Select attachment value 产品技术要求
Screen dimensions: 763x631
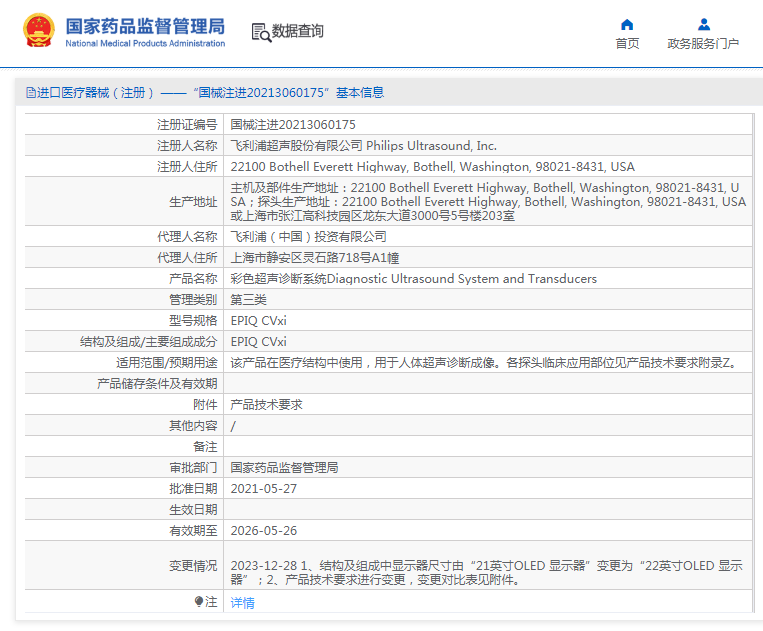coord(266,405)
